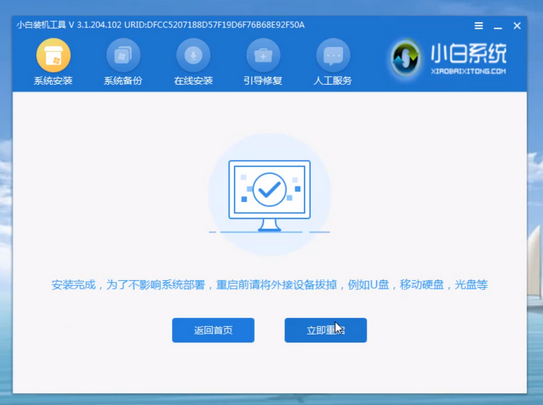Minimize the 小白装机工具 window
This screenshot has height=405, width=543.
[498, 26]
